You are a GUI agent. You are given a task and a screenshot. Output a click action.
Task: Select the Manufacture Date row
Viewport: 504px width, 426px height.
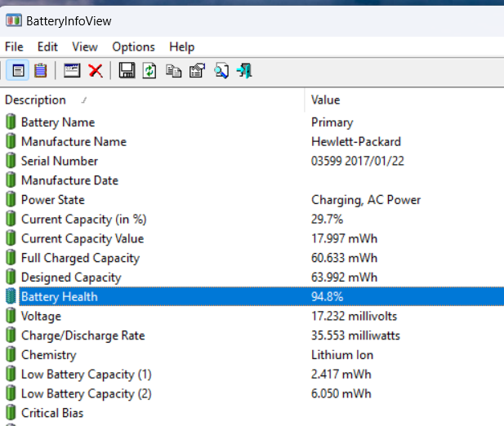coord(252,180)
